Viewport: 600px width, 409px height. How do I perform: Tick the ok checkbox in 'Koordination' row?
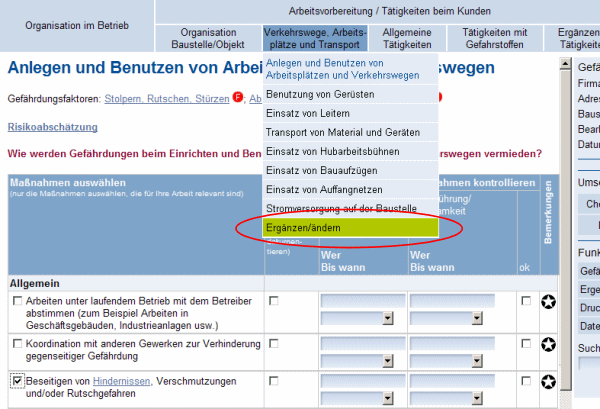click(526, 344)
